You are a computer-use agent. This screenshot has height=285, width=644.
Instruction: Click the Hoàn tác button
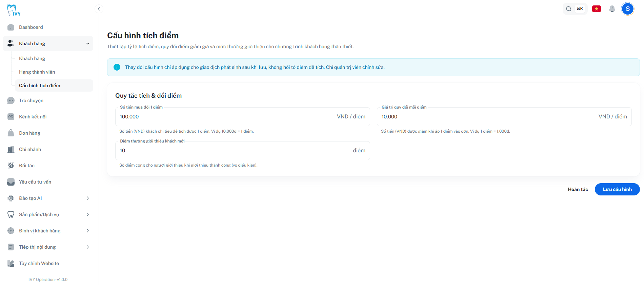pyautogui.click(x=578, y=189)
